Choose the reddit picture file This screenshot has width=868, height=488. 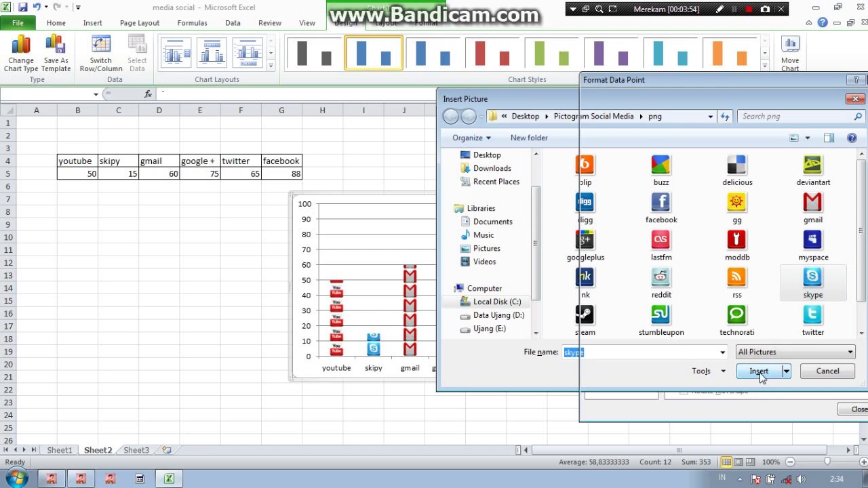(x=661, y=283)
